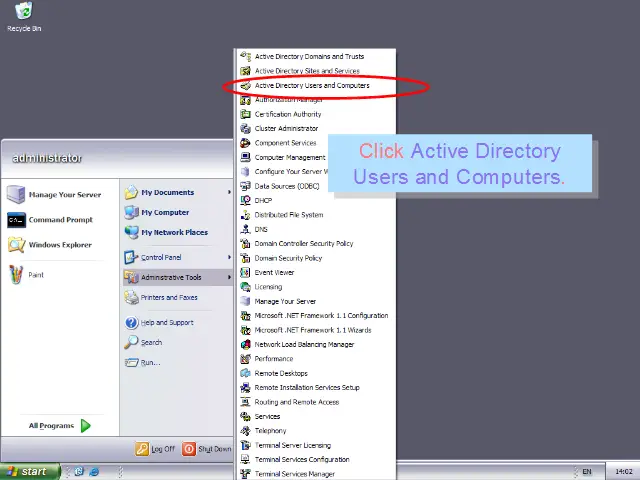Click the Data Sources (ODBC) icon
640x480 pixels.
(x=245, y=186)
